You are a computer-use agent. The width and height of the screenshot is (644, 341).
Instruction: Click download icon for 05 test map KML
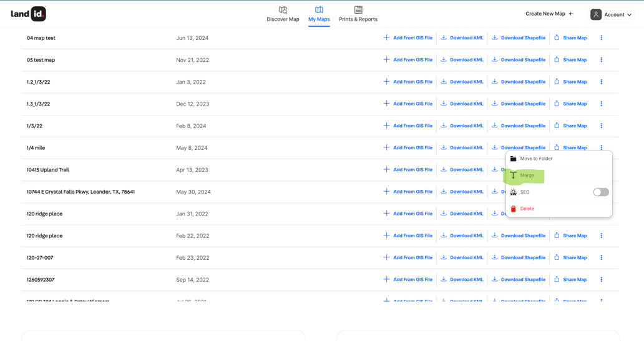pyautogui.click(x=444, y=60)
